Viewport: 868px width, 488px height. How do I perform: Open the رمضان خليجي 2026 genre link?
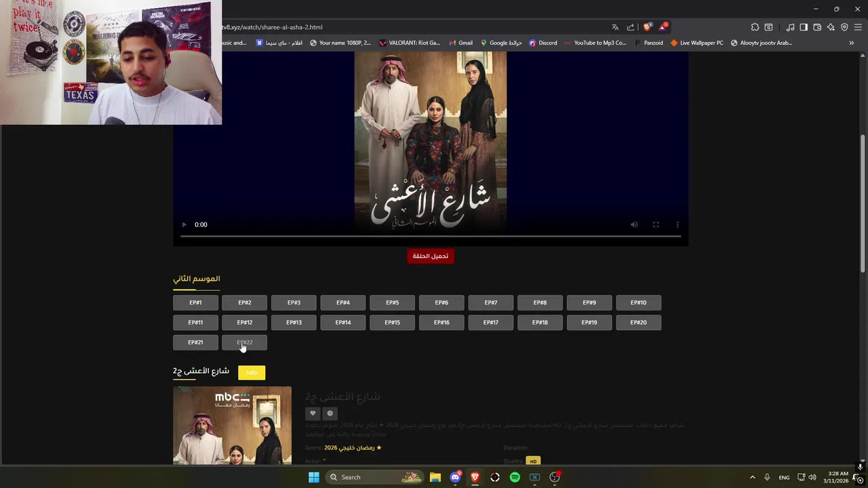pos(353,448)
